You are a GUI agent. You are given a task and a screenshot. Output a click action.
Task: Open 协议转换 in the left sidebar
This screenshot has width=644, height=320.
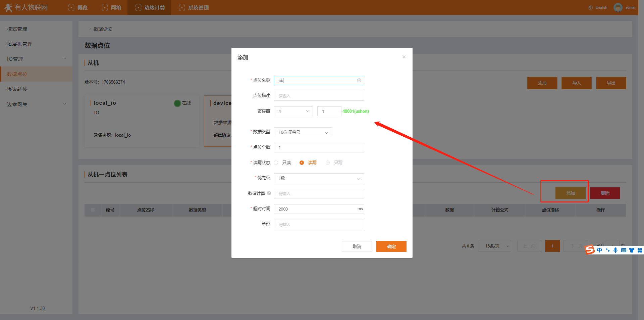pos(17,89)
